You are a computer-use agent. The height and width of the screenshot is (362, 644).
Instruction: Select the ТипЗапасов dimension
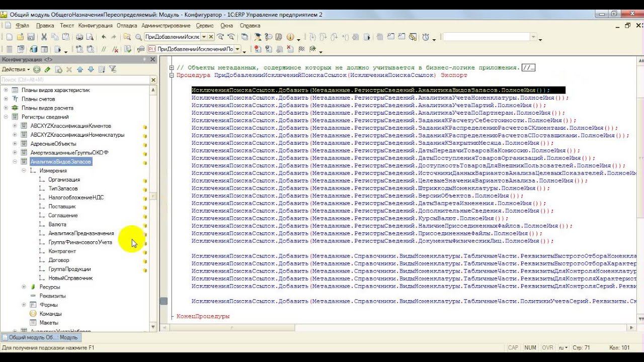point(63,189)
